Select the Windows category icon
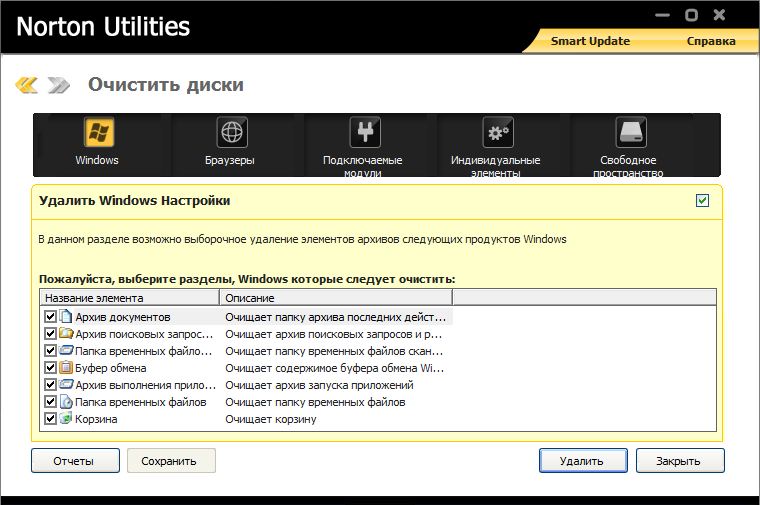 [98, 133]
